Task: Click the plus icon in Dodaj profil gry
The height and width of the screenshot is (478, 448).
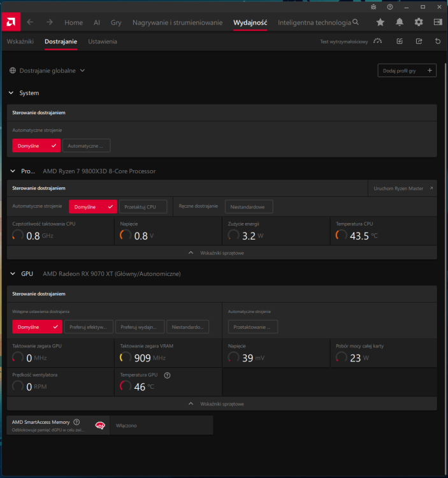Action: pos(430,70)
